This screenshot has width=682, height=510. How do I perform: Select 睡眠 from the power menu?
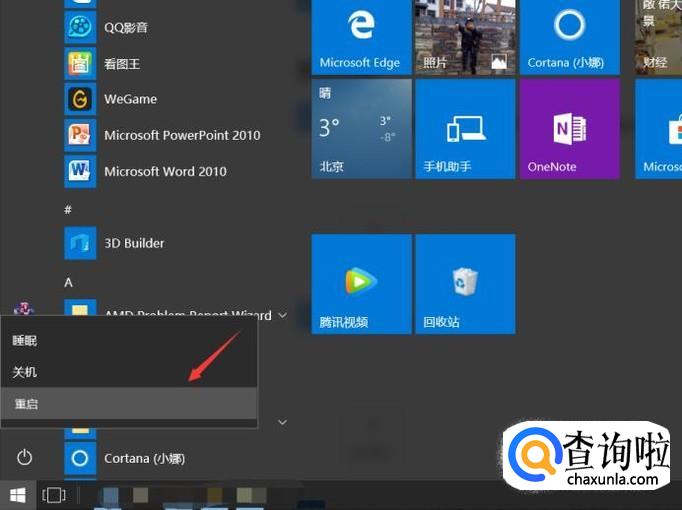click(129, 340)
